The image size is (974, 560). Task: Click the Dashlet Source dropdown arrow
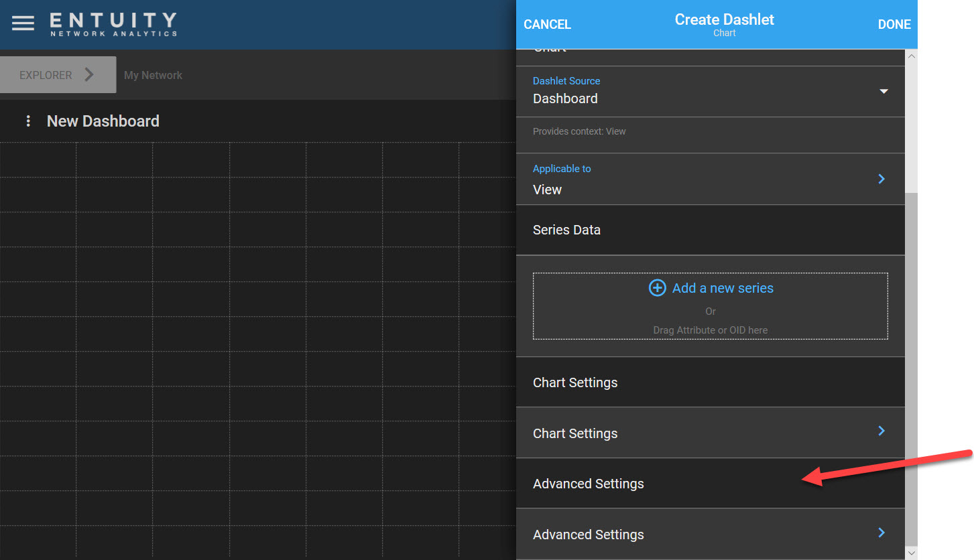[x=884, y=91]
